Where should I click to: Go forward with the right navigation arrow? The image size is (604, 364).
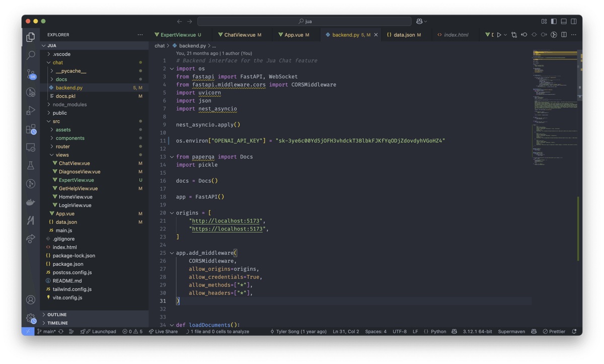(x=190, y=21)
